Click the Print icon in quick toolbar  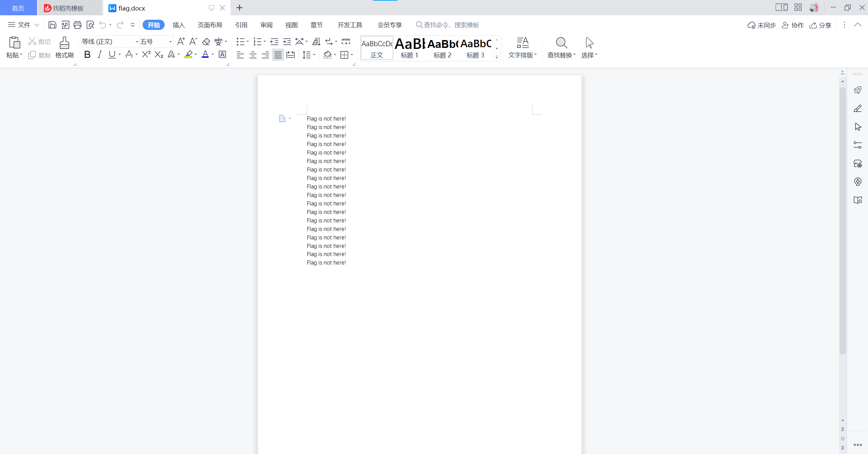click(x=77, y=25)
